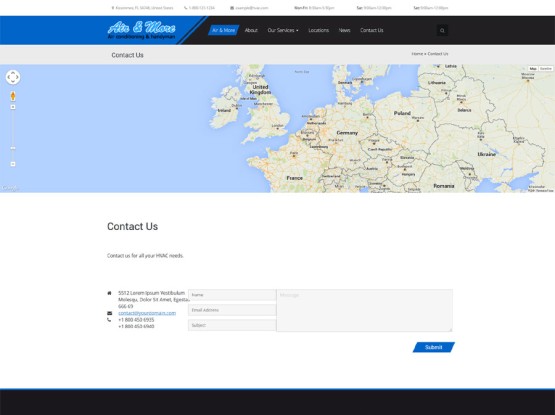The height and width of the screenshot is (415, 555).
Task: Click the "Contact us for all your HVAC needs." text
Action: pyautogui.click(x=145, y=256)
